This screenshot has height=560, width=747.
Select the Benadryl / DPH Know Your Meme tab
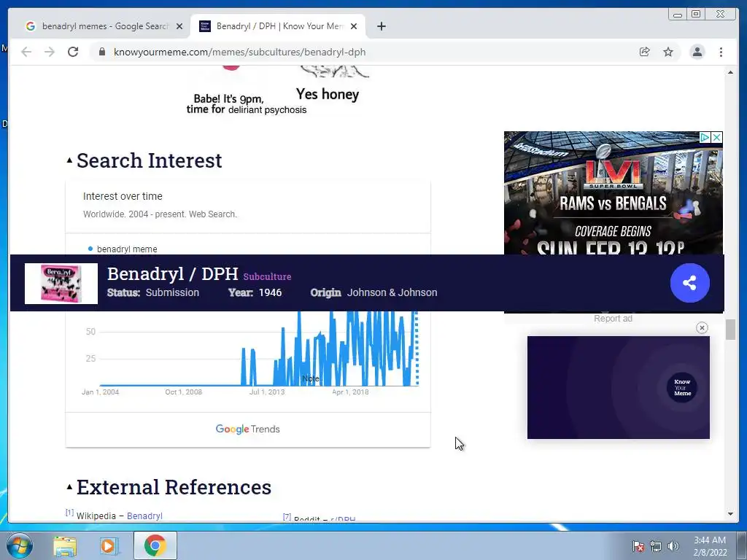point(278,26)
